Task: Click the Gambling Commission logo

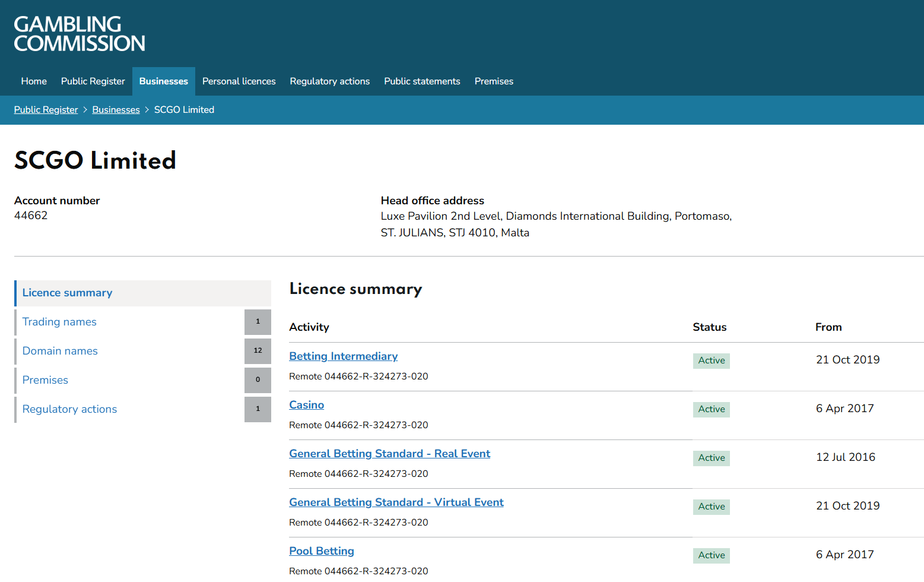Action: 80,34
